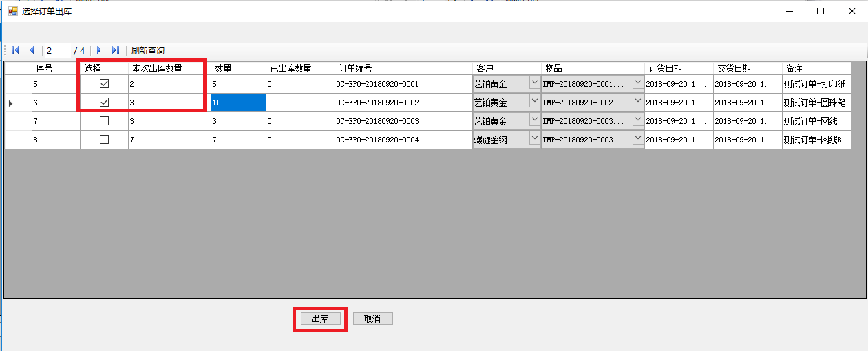Click 订货日期 cell in row 5
The width and height of the screenshot is (868, 351).
coord(679,84)
